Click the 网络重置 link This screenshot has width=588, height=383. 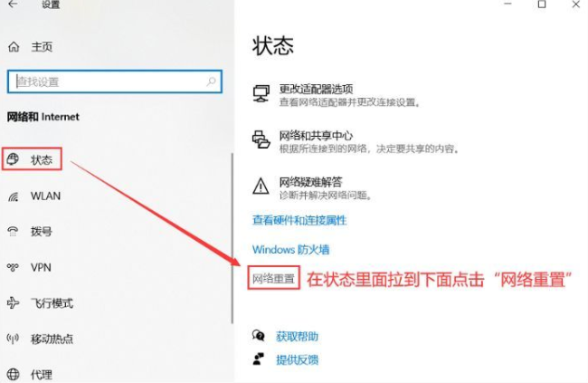click(273, 279)
